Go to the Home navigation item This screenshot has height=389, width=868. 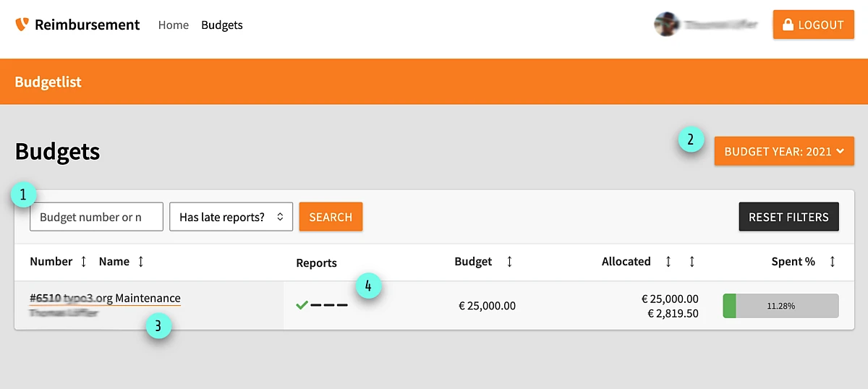173,25
